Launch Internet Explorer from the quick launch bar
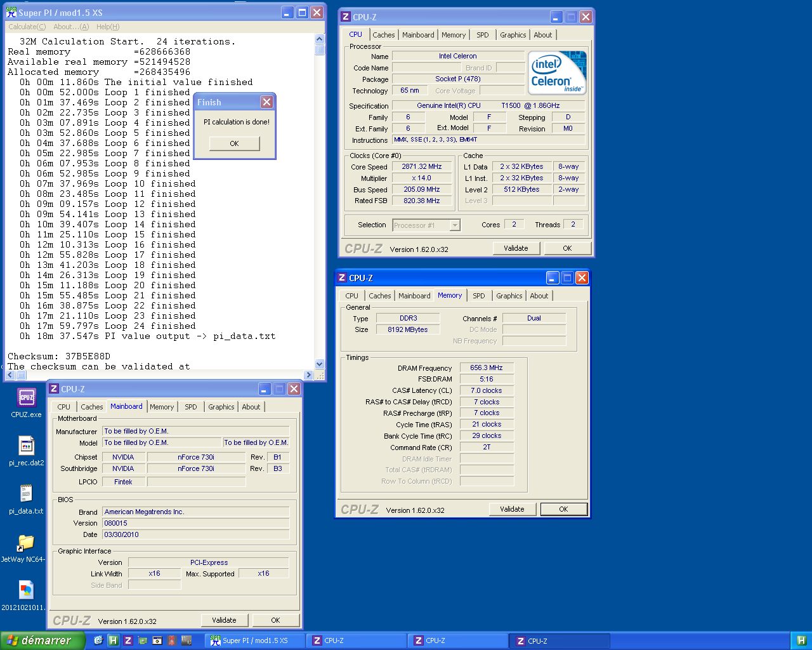Screen dimensions: 812x650 [x=98, y=640]
